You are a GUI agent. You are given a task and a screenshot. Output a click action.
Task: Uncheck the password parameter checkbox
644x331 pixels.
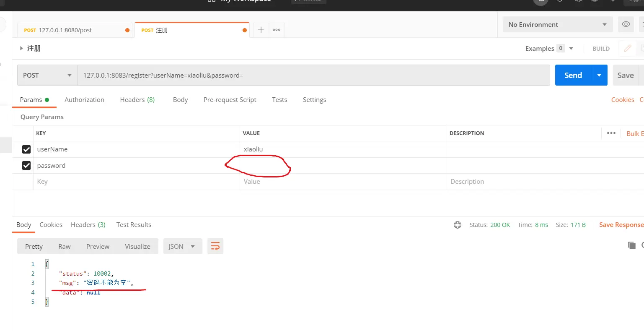[x=26, y=165]
